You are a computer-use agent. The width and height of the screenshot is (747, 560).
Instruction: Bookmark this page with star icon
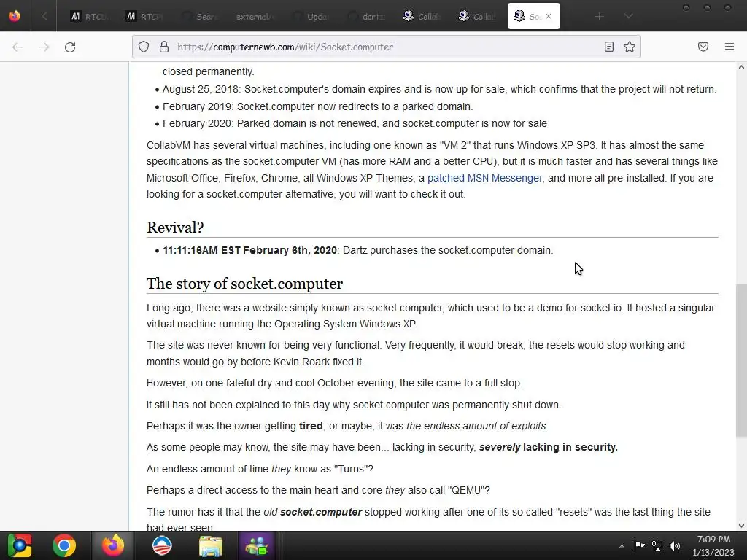[x=630, y=47]
